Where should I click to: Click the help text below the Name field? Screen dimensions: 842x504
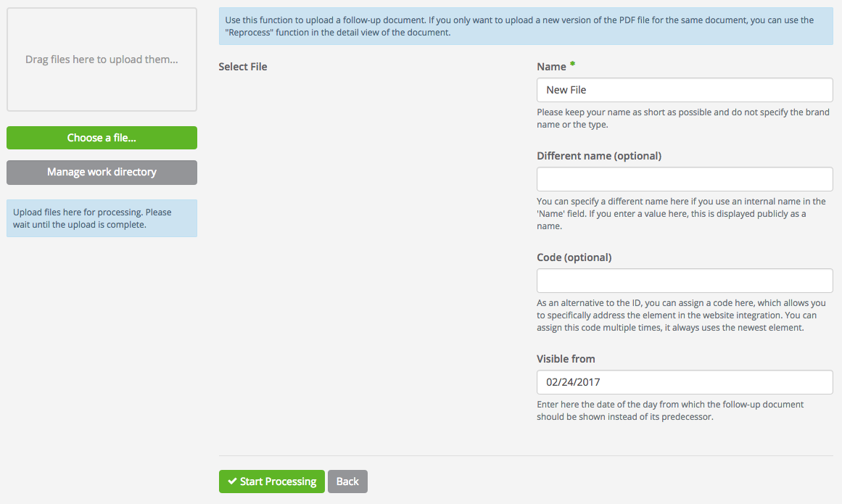[682, 118]
